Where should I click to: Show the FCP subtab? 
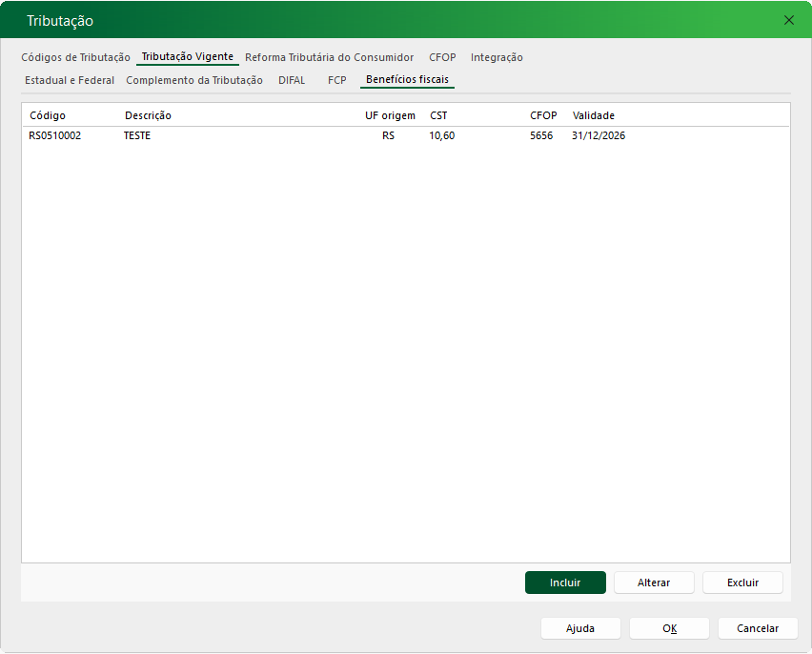coord(336,80)
